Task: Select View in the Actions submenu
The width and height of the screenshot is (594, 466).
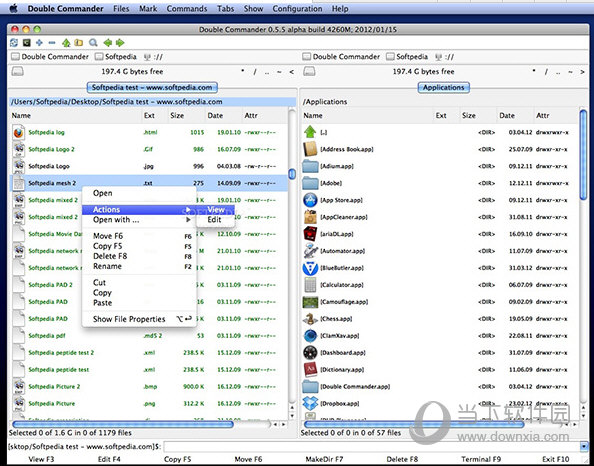Action: (x=216, y=210)
